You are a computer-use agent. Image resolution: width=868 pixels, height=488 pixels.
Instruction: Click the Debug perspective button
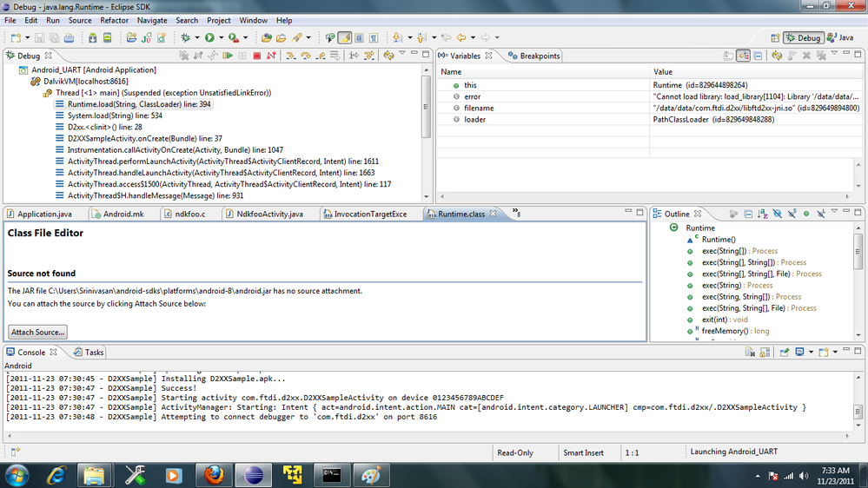803,37
